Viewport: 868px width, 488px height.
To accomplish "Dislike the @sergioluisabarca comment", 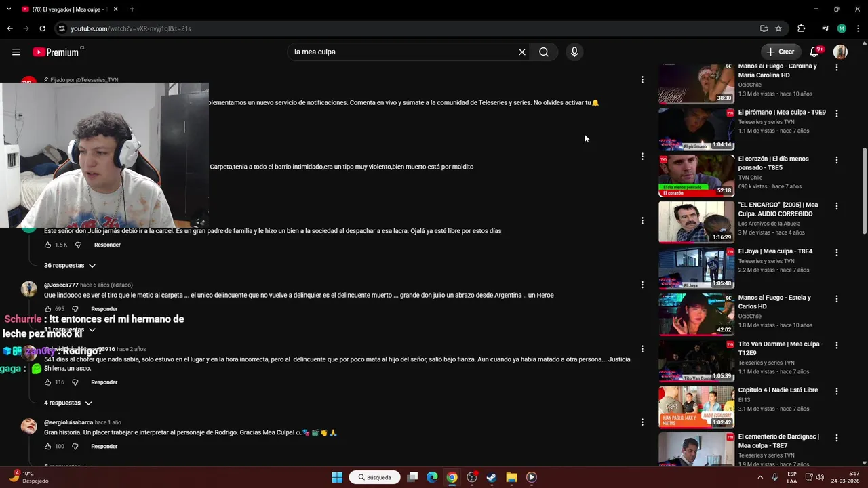I will (x=75, y=447).
